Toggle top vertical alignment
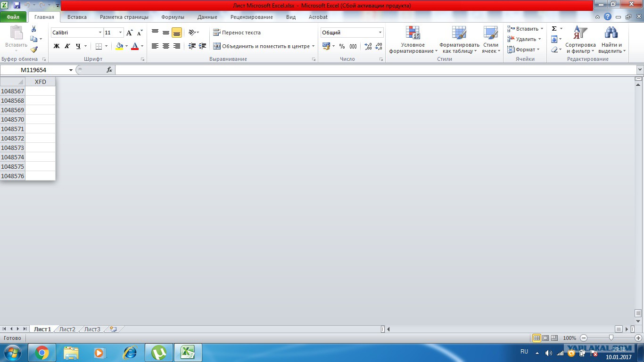644x362 pixels. pyautogui.click(x=155, y=33)
